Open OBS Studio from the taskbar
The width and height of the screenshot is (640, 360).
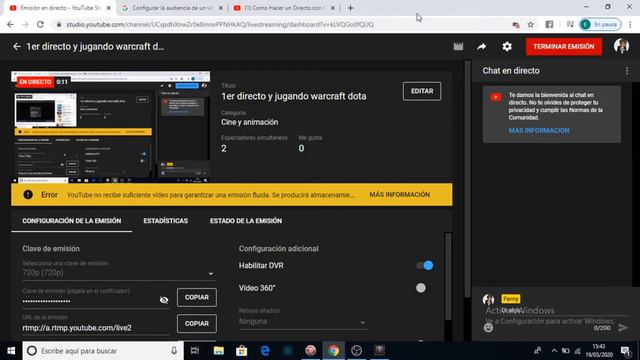(356, 351)
